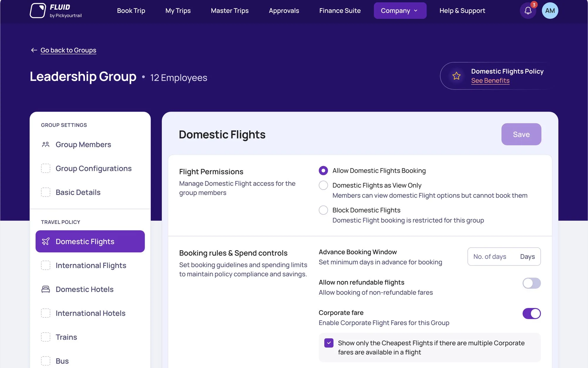The width and height of the screenshot is (588, 368).
Task: Click the back arrow beside Go back to Groups
Action: 34,50
